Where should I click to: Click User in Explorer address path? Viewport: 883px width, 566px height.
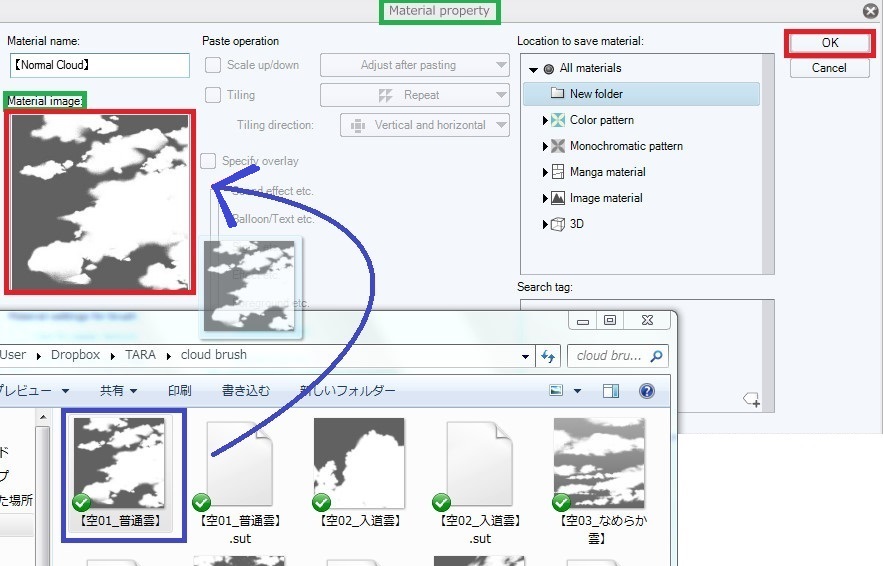coord(12,355)
